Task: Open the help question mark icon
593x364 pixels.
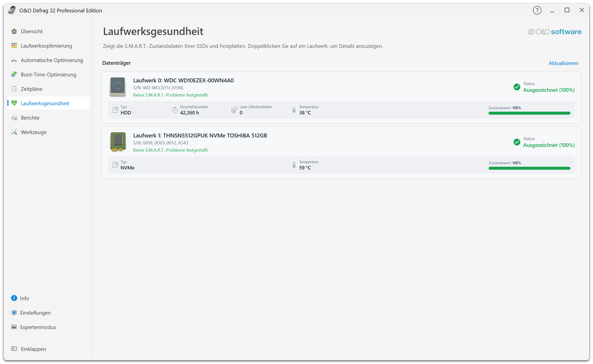Action: [x=537, y=10]
